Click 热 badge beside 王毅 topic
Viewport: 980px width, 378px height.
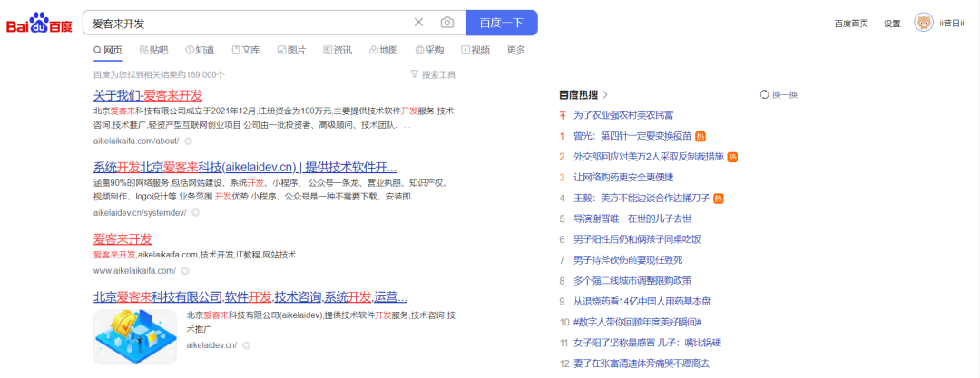[x=719, y=198]
